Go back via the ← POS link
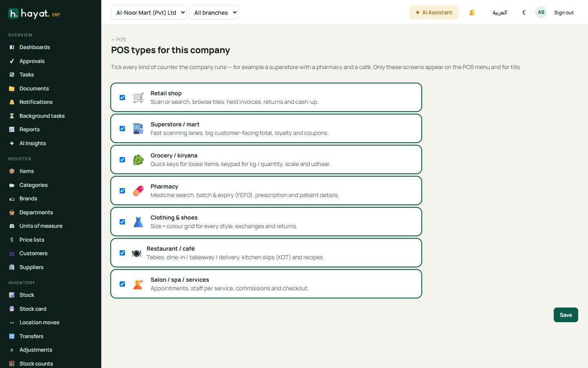The image size is (588, 368). click(118, 40)
